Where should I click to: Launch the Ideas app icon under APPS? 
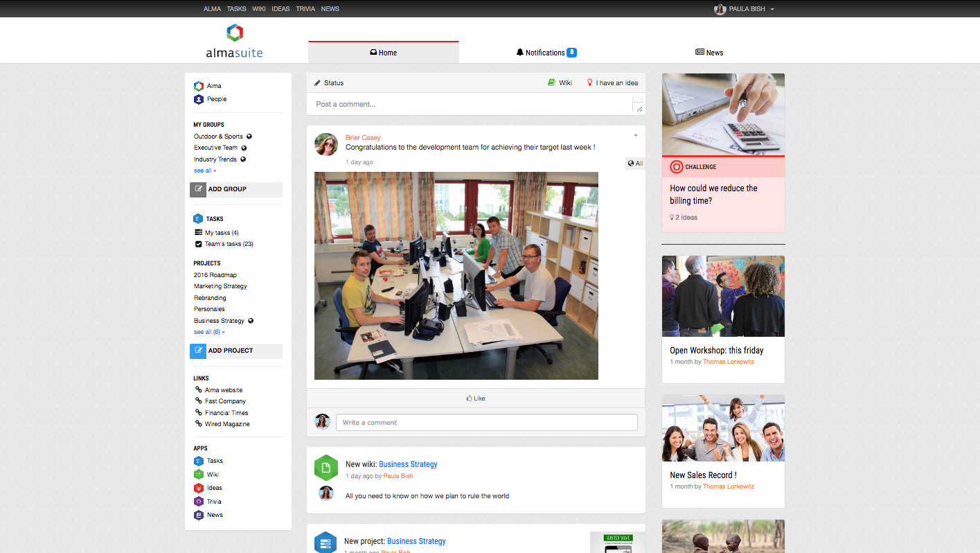pos(199,488)
